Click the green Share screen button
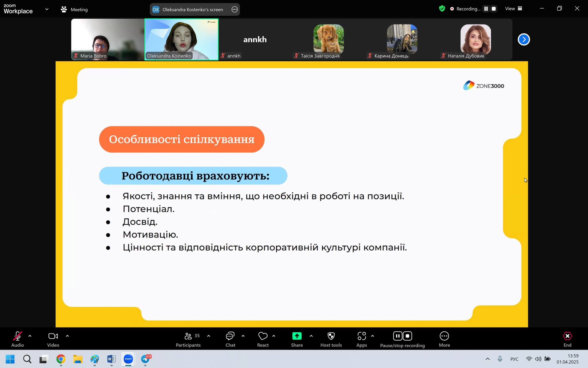Image resolution: width=588 pixels, height=368 pixels. point(297,336)
